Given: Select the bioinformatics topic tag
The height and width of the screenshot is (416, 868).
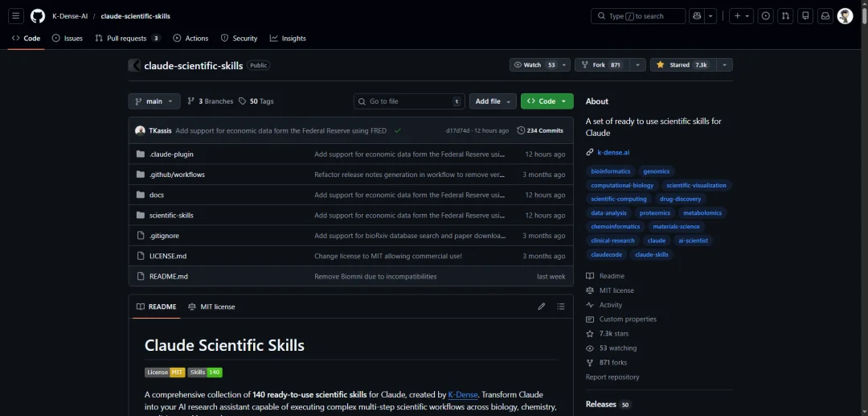Looking at the screenshot, I should pyautogui.click(x=611, y=171).
